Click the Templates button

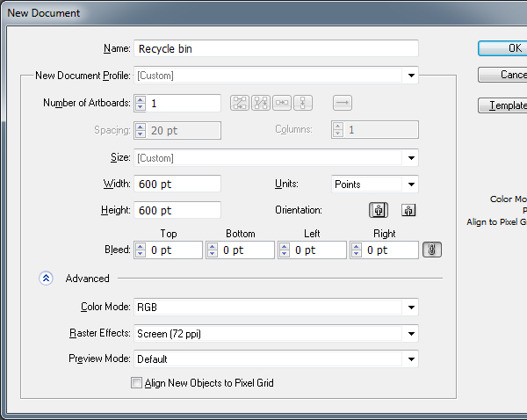pos(502,105)
